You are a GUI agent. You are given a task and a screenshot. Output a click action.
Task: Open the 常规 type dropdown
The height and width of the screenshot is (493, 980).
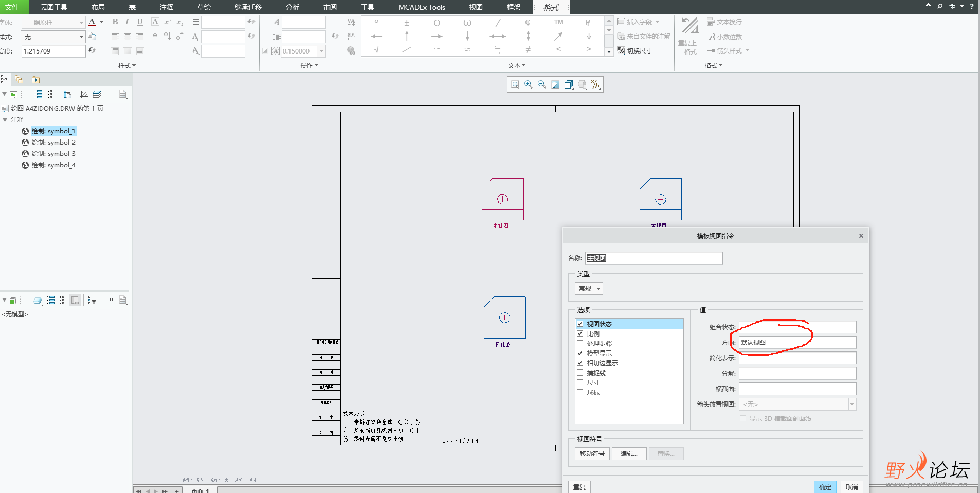598,288
